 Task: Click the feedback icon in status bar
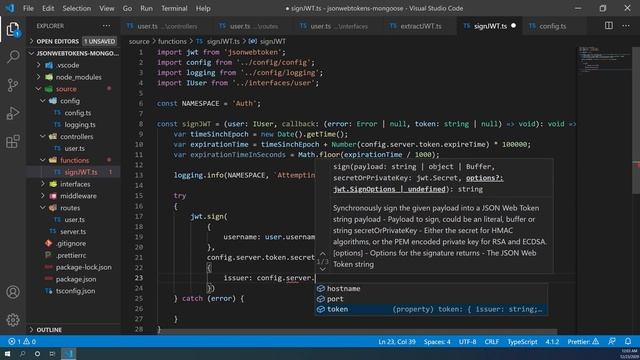coord(611,341)
